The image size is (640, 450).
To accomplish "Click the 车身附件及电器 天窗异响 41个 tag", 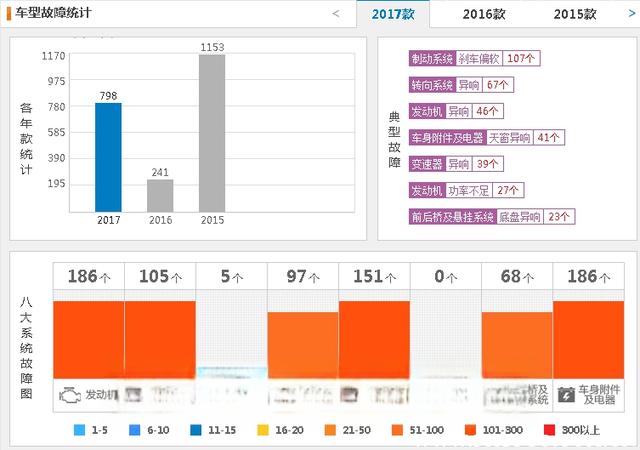I will click(487, 138).
